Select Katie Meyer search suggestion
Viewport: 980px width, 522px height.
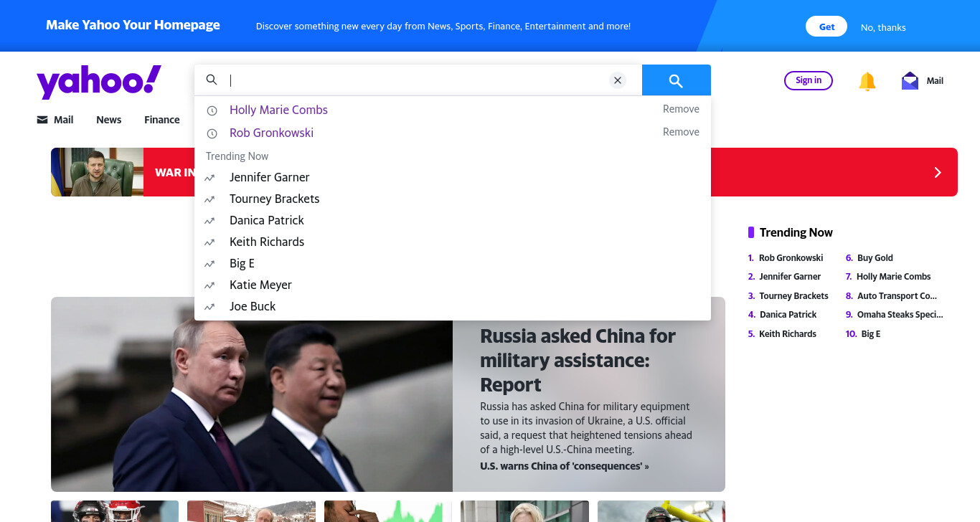(x=260, y=285)
